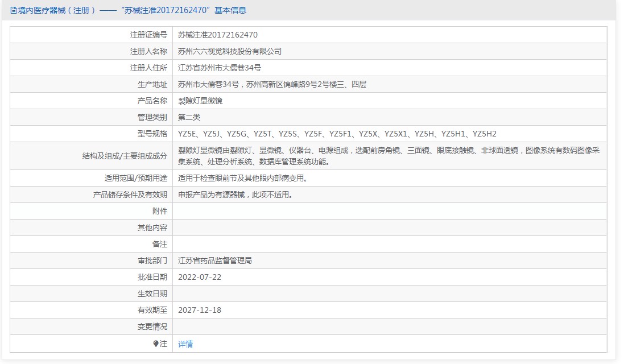Screen dimensions: 628x364
Task: Click the document icon before 境内医疗器械 title
Action: tap(13, 10)
